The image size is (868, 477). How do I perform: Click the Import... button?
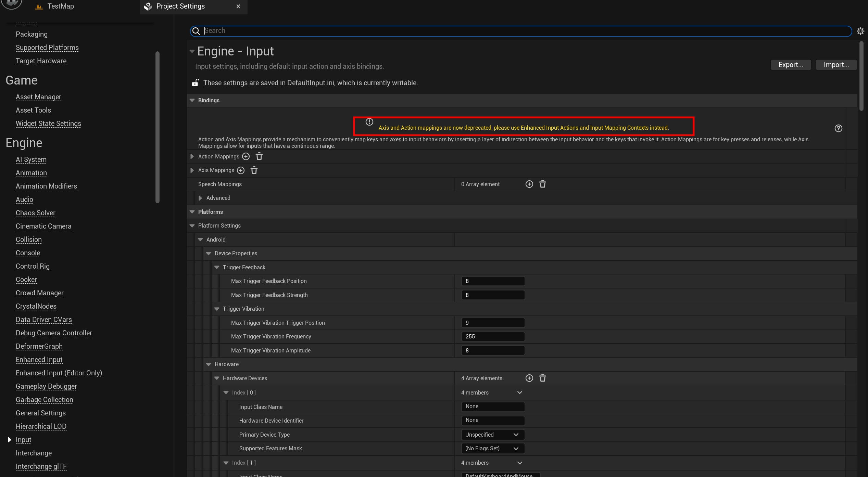pos(836,65)
